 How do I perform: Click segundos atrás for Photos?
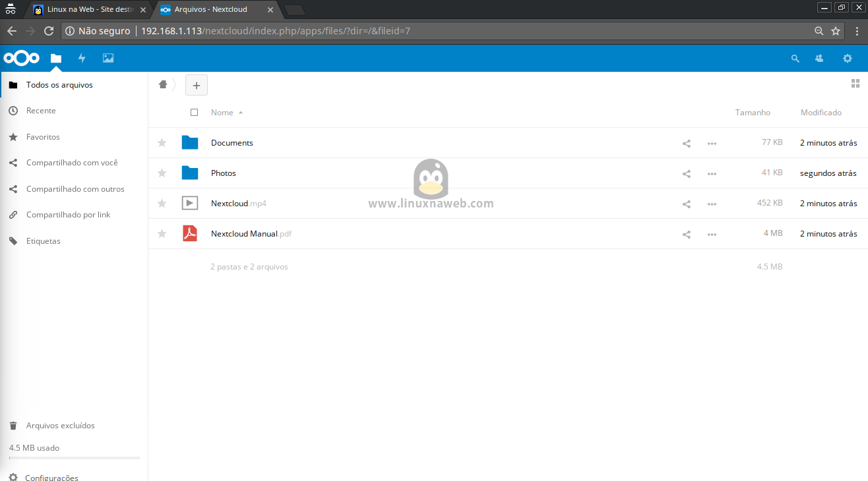click(x=828, y=173)
